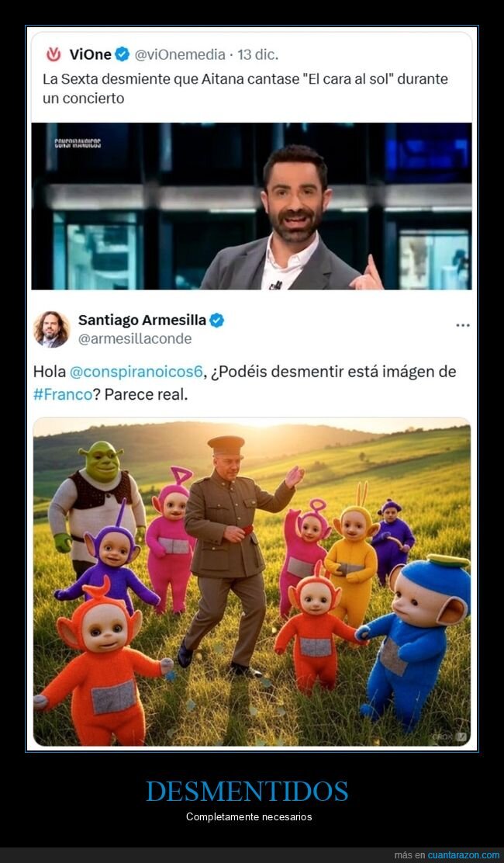Viewport: 504px width, 863px height.
Task: Click ViOne's blue verified badge
Action: click(123, 54)
